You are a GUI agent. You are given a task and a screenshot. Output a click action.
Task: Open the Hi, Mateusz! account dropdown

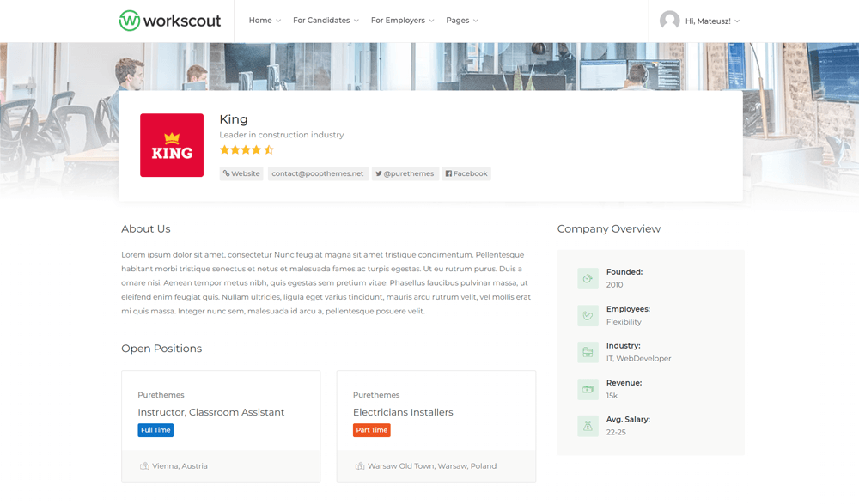[x=706, y=20]
